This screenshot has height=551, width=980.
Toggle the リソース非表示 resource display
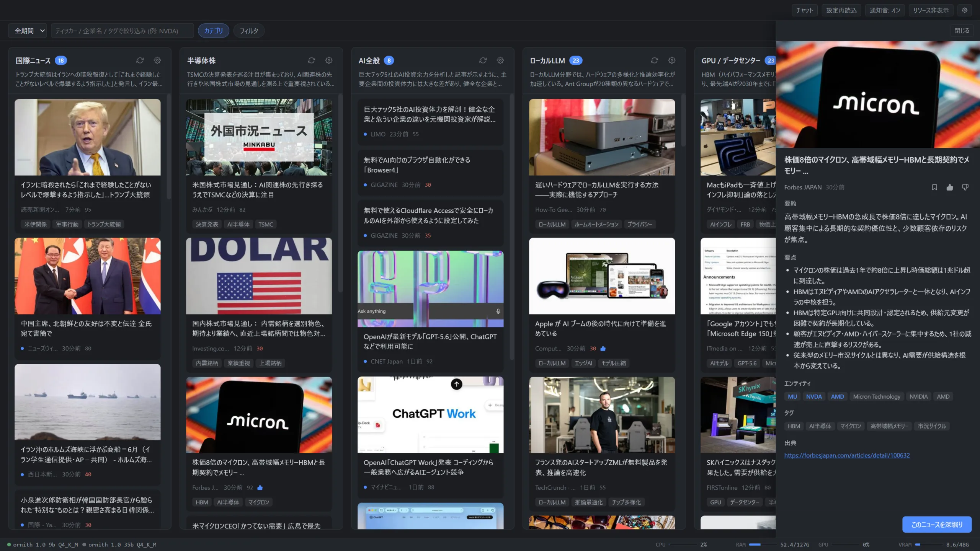click(931, 10)
